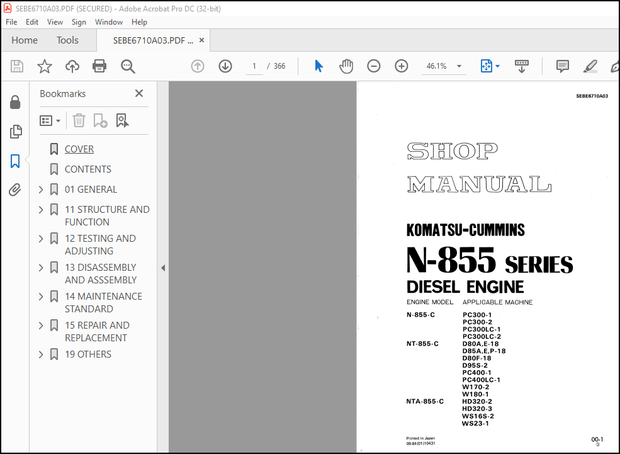Click the zoom in plus button
Image resolution: width=620 pixels, height=454 pixels.
coord(401,66)
